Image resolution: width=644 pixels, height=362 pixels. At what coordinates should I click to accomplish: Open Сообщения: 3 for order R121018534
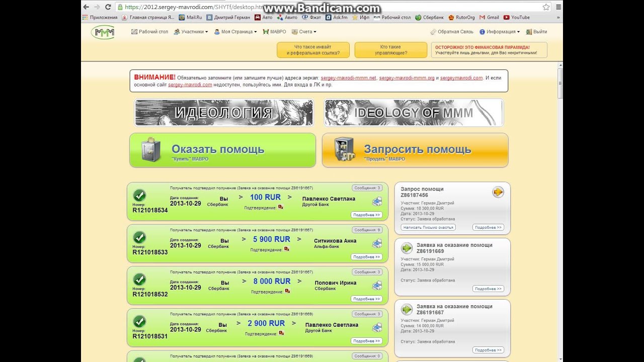coord(368,188)
